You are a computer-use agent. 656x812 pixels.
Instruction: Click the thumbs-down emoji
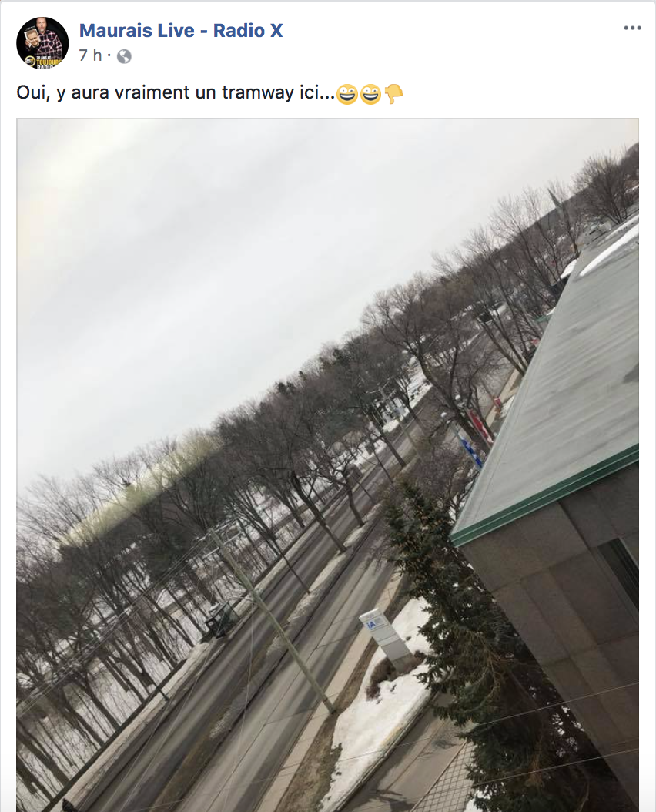click(393, 94)
